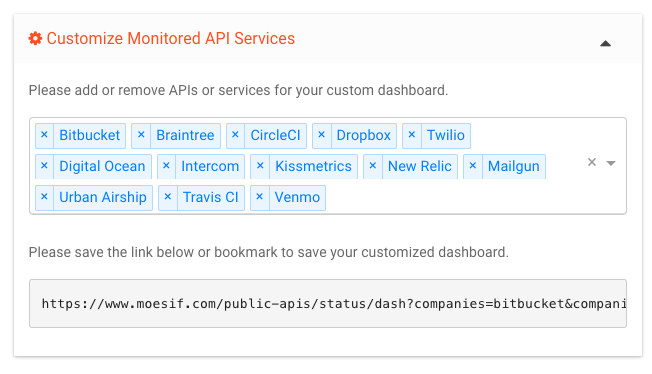Click the Intercom tag label
Image resolution: width=652 pixels, height=374 pixels.
click(x=210, y=166)
